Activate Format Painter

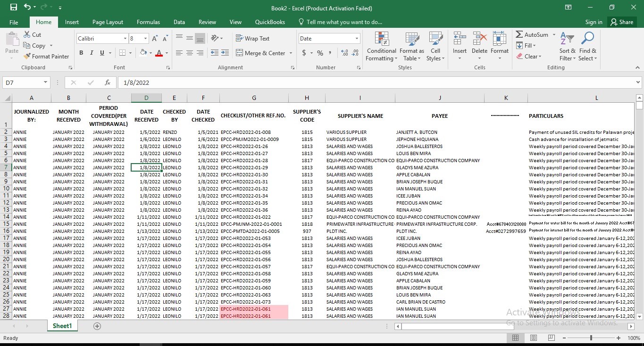pyautogui.click(x=46, y=57)
